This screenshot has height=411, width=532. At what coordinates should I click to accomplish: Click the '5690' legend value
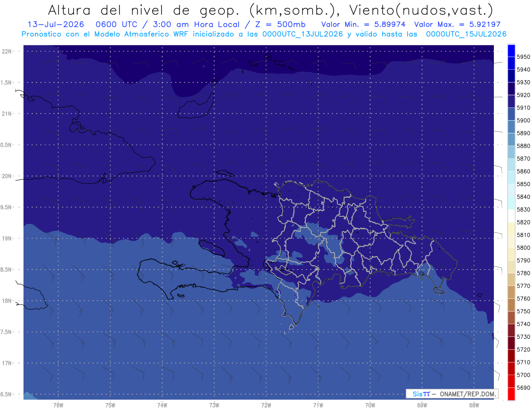pos(524,388)
